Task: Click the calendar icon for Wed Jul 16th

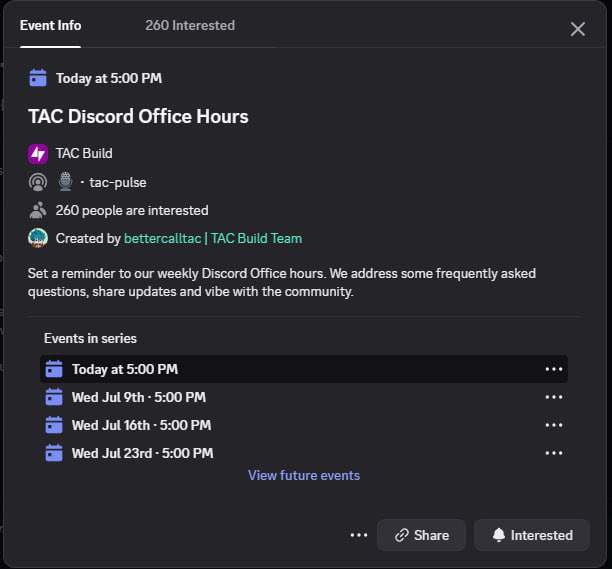Action: tap(54, 425)
